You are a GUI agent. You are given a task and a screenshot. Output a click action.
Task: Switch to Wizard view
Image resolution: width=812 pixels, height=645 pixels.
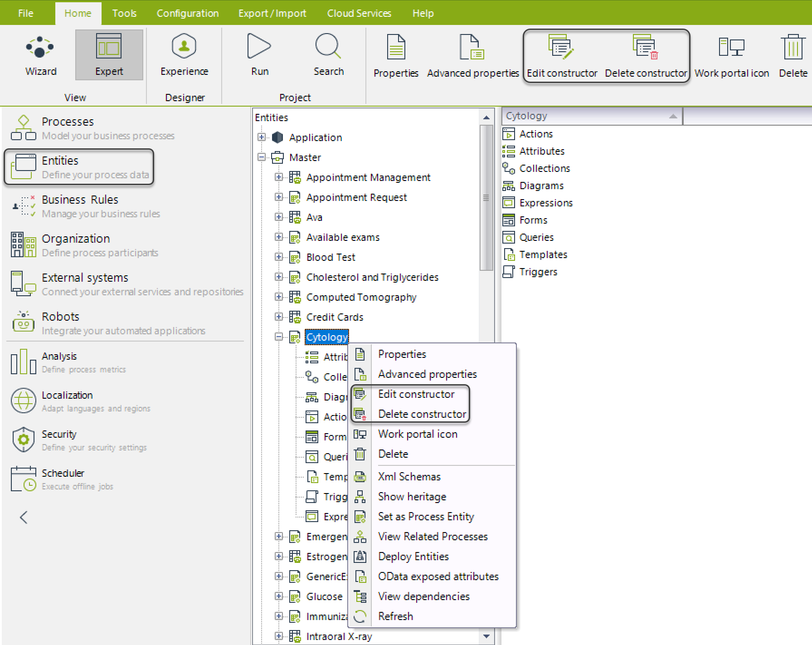pos(41,55)
